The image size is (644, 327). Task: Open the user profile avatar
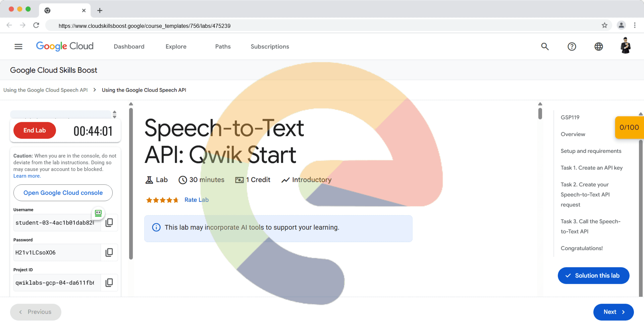(626, 46)
